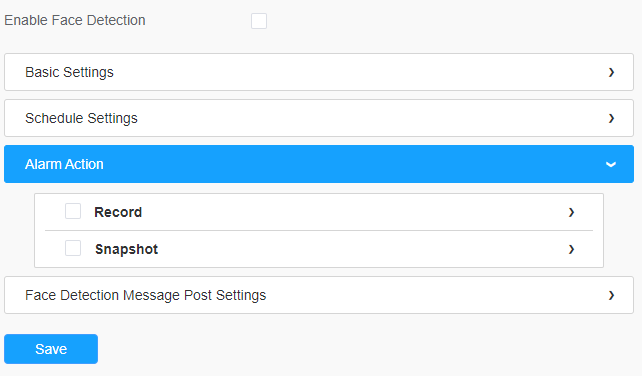Select the bold Record label

pyautogui.click(x=118, y=212)
